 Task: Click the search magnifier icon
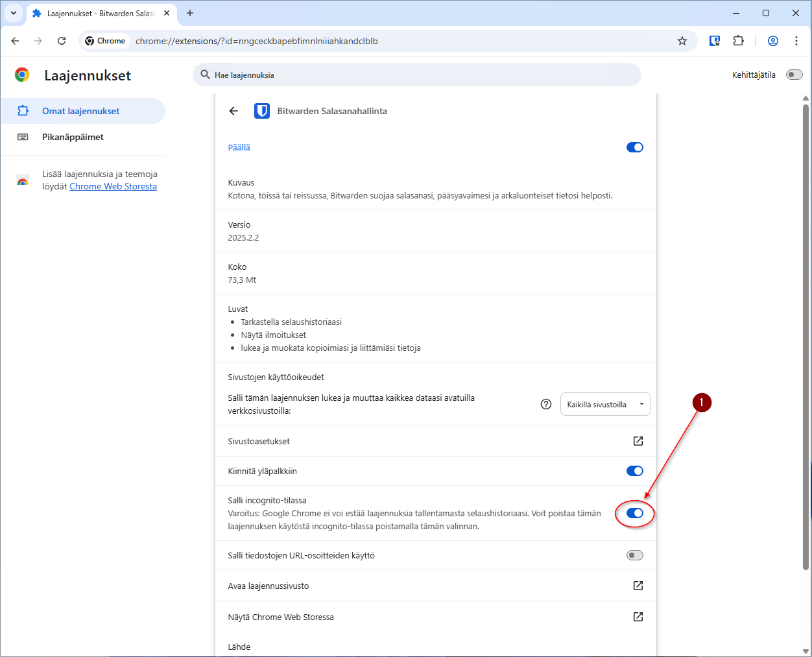206,75
